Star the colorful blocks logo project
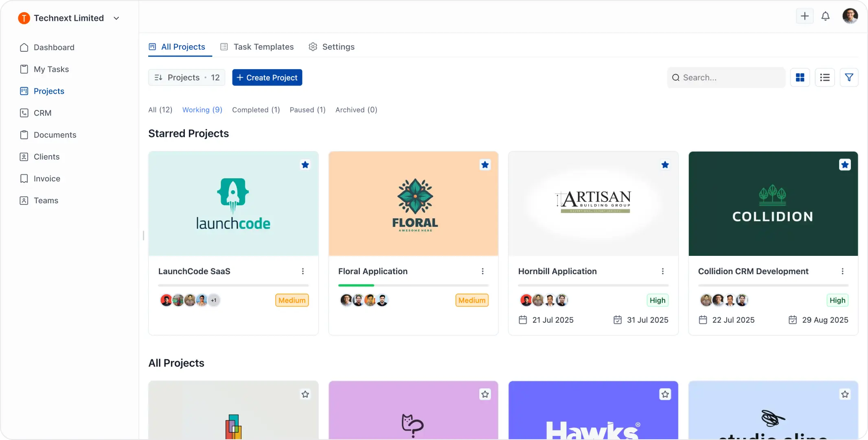Screen dimensions: 868x440 (x=305, y=394)
